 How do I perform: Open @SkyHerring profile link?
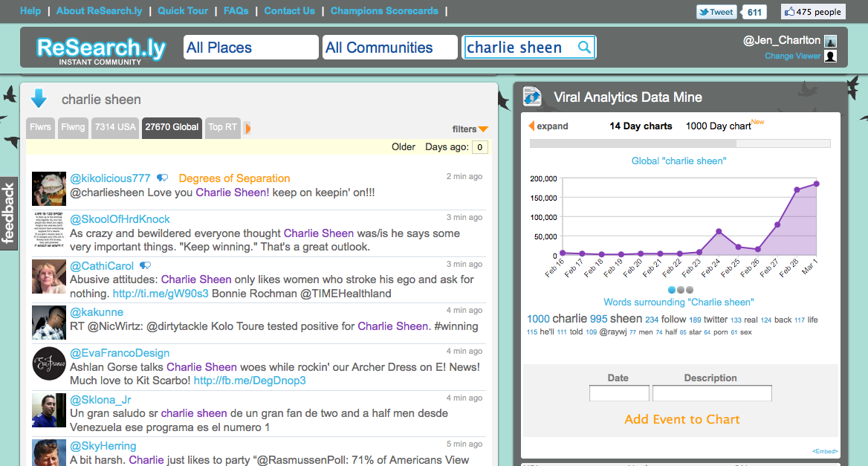pos(103,445)
